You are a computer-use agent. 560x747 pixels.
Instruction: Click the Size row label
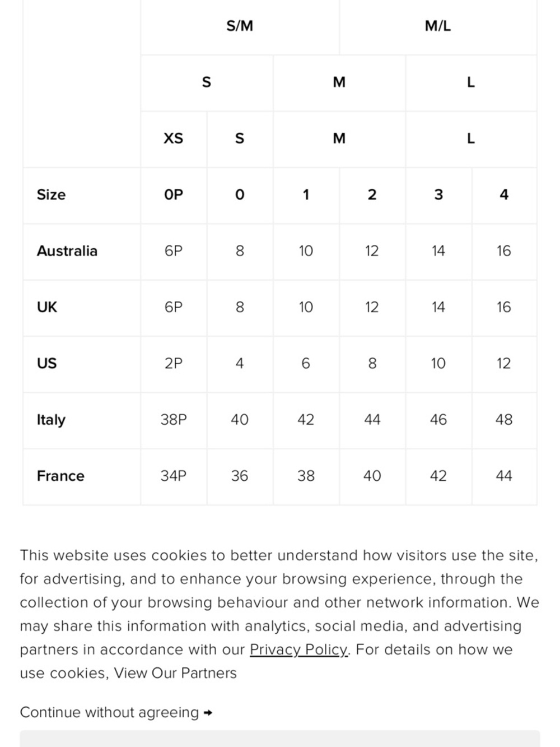(x=51, y=194)
